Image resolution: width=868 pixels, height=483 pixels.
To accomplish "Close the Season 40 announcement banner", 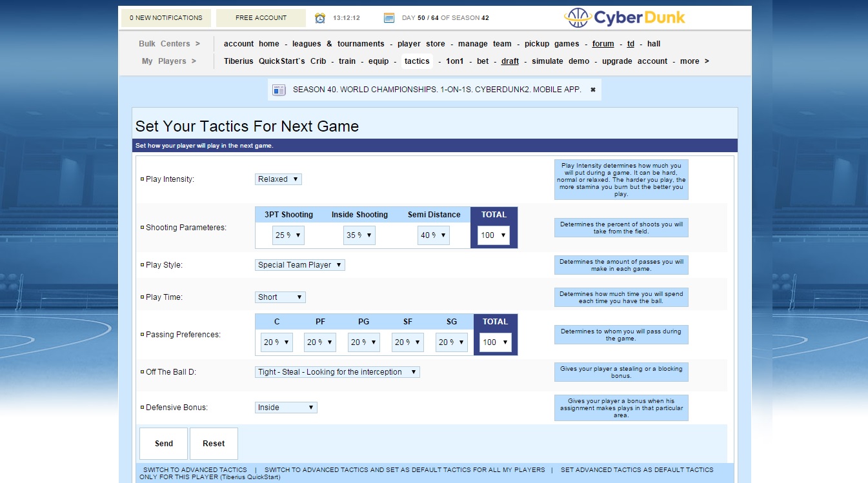I will (x=593, y=90).
